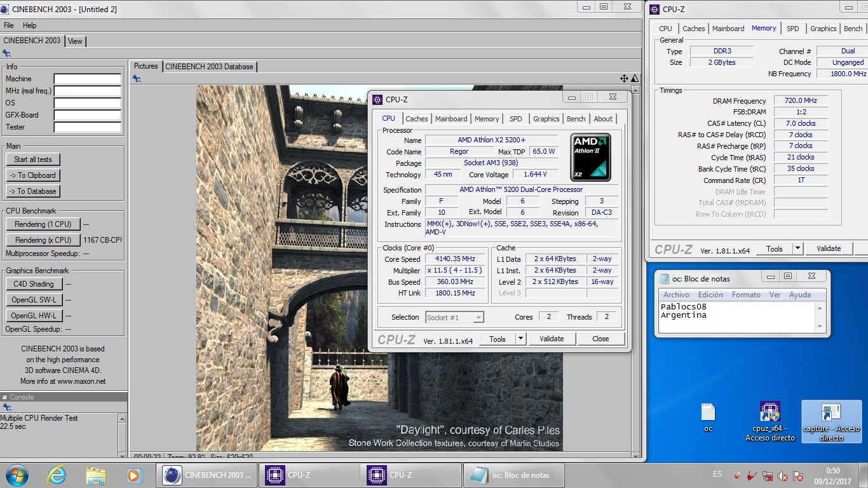
Task: Click the Tester input field
Action: (x=88, y=127)
